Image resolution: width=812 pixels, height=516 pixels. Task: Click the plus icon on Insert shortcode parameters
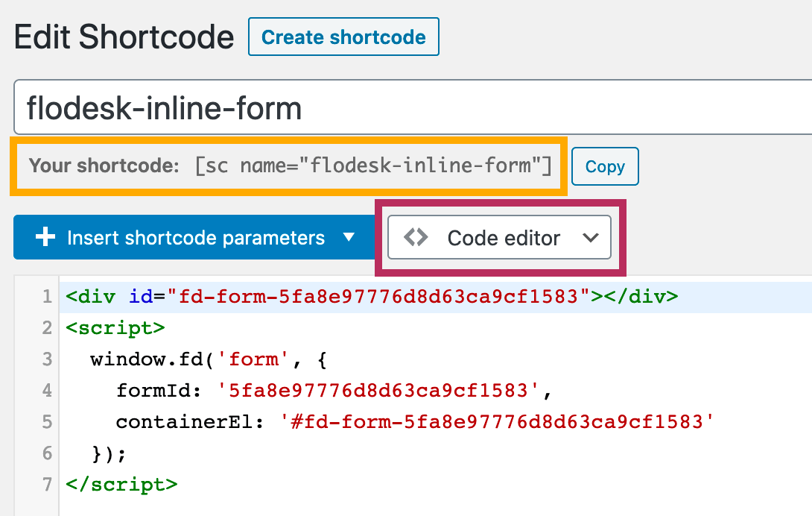pyautogui.click(x=45, y=238)
